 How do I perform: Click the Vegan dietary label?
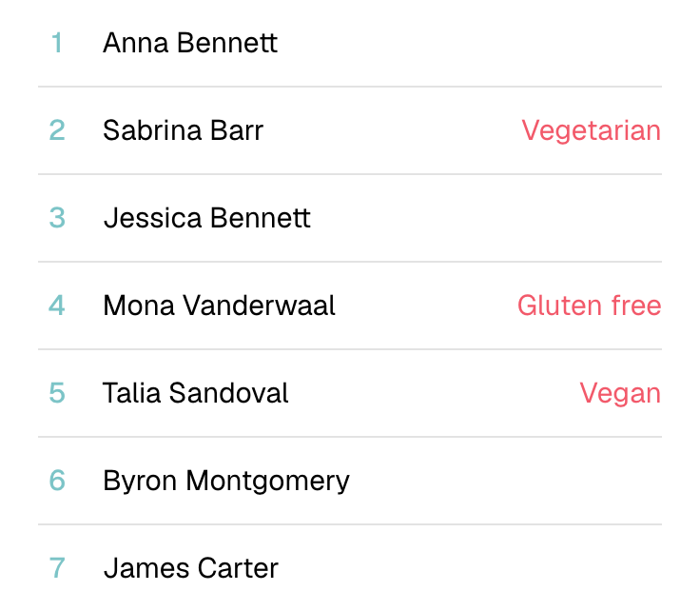pos(620,394)
